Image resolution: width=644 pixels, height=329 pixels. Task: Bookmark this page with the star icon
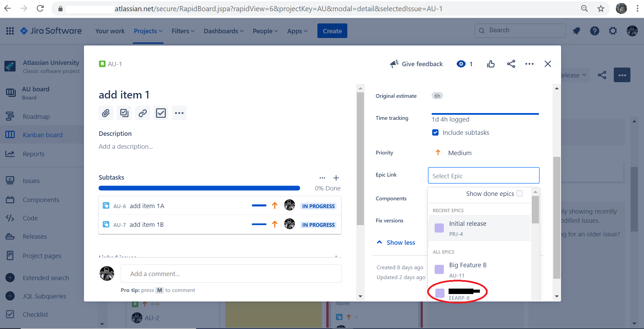(601, 9)
